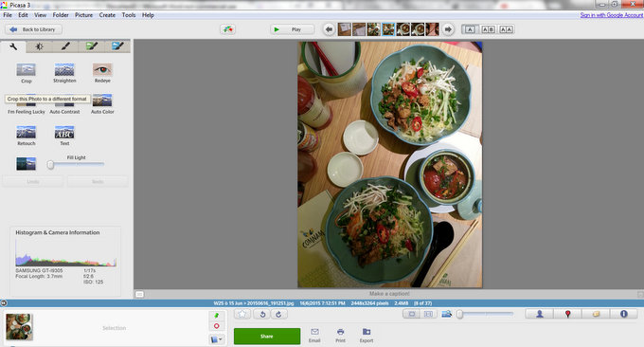
Task: Add Text to the photo
Action: [64, 132]
